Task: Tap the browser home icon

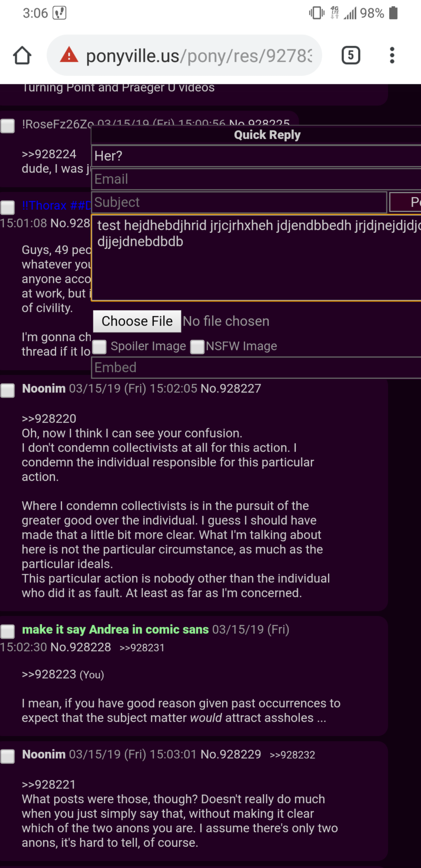Action: point(22,55)
